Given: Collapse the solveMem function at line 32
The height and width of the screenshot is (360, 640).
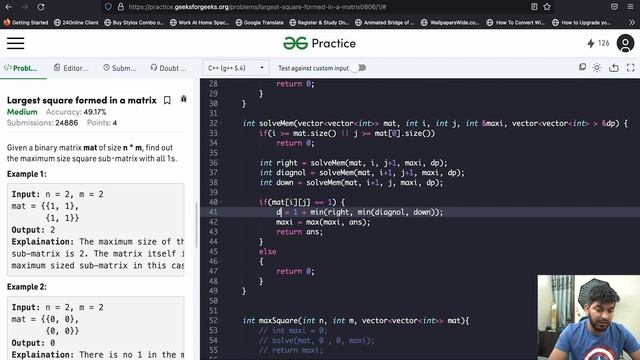Looking at the screenshot, I should [221, 123].
